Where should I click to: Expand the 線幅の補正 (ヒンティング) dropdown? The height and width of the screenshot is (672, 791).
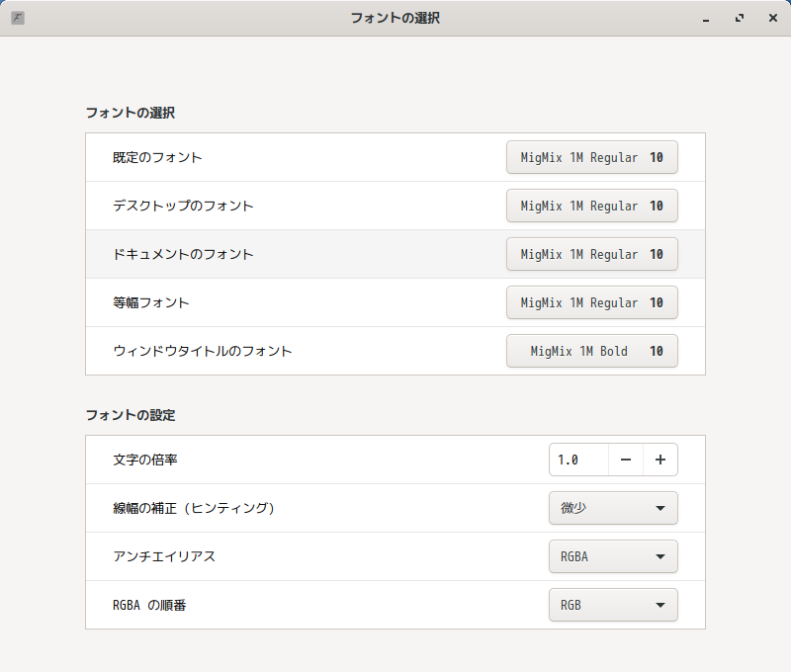click(613, 508)
